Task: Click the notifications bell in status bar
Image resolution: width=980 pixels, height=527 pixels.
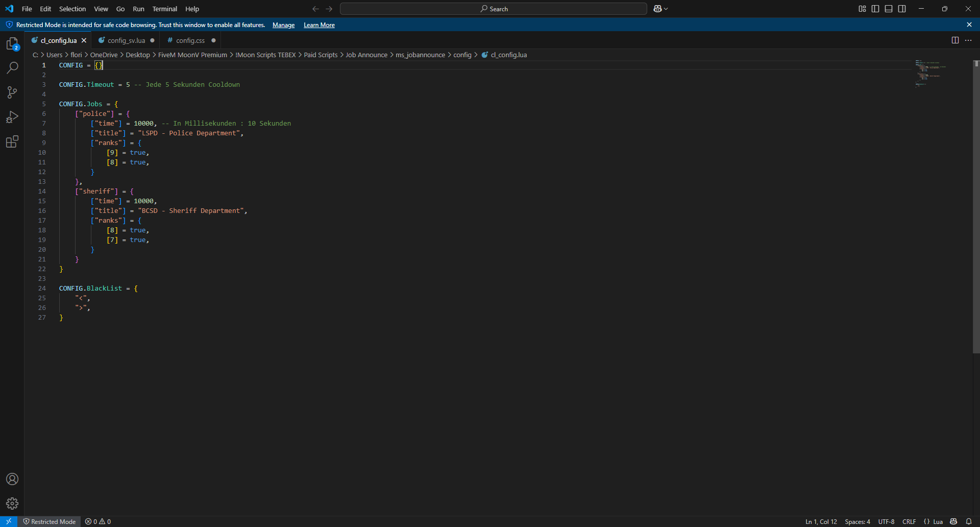Action: (969, 521)
